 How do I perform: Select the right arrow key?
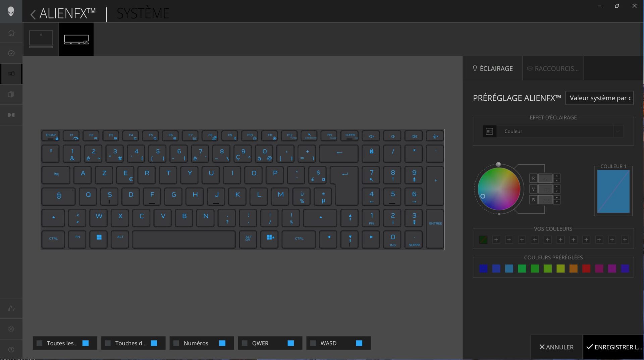click(x=371, y=239)
